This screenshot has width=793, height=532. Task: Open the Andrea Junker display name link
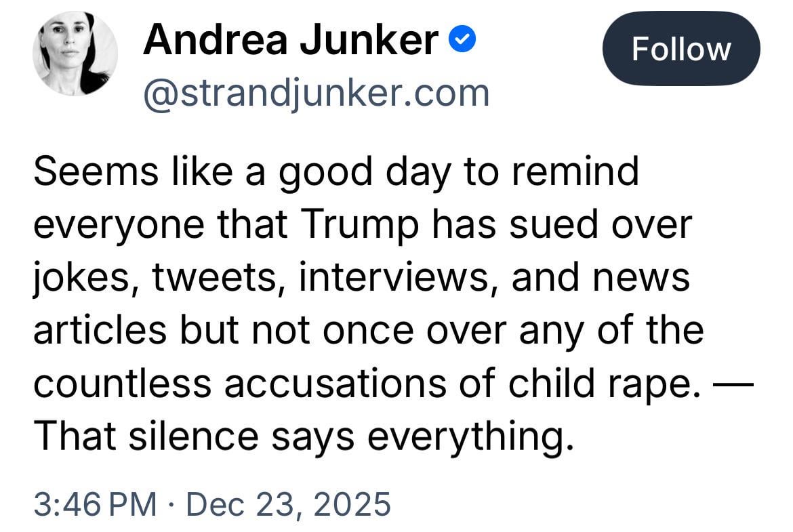coord(291,41)
